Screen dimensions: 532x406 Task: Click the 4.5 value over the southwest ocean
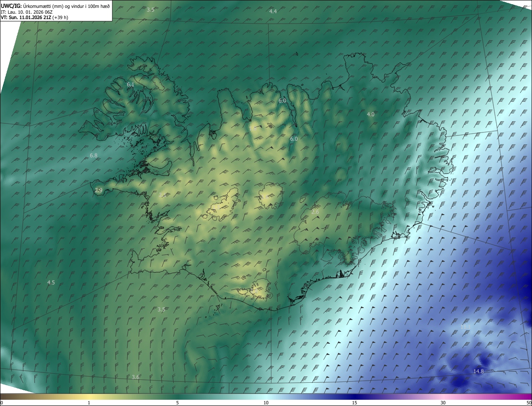[51, 282]
